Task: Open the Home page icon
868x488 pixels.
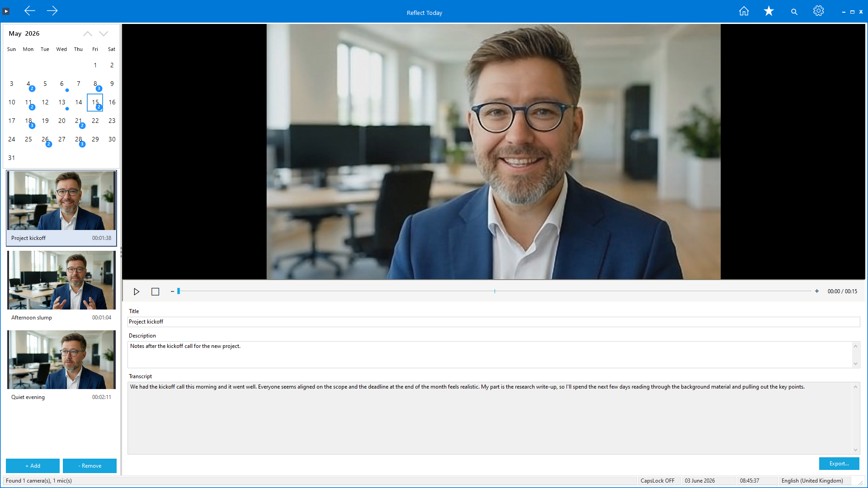Action: point(744,11)
